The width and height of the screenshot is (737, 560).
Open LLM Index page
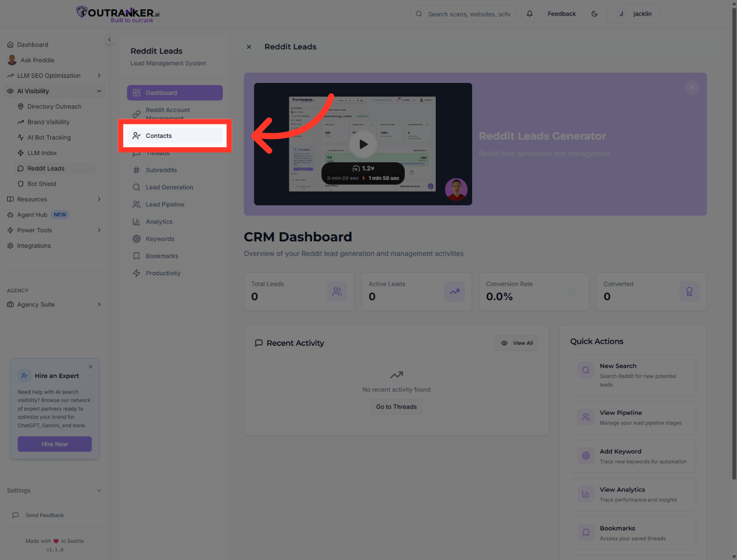click(x=42, y=153)
